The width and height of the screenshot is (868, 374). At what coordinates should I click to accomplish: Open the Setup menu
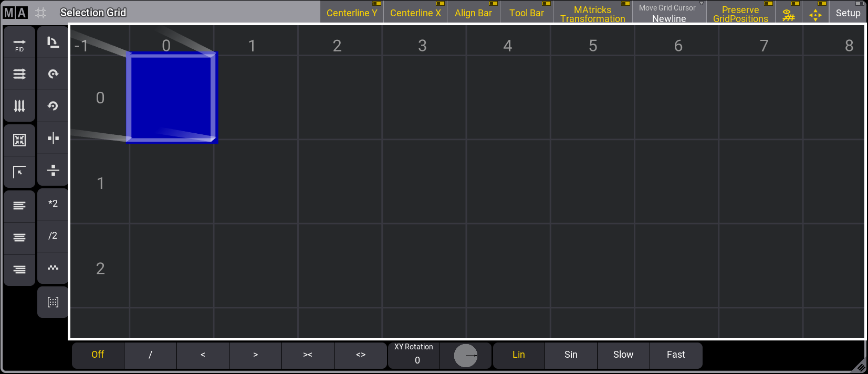[x=848, y=13]
